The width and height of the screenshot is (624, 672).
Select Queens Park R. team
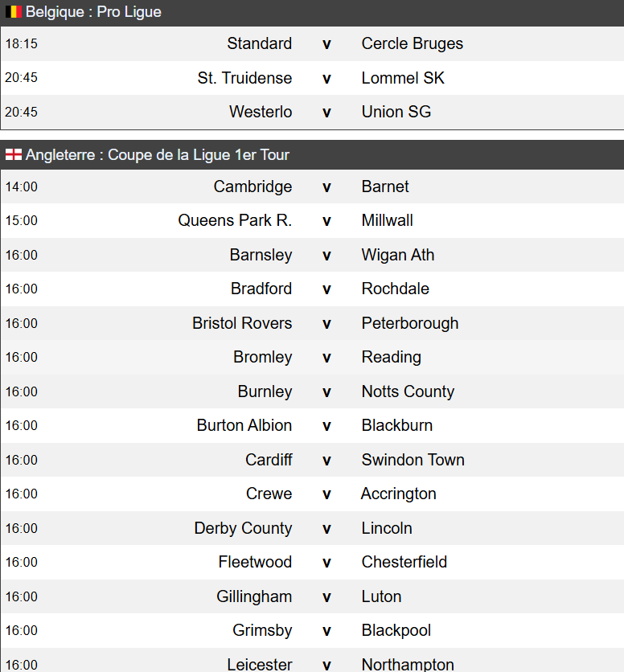[235, 220]
